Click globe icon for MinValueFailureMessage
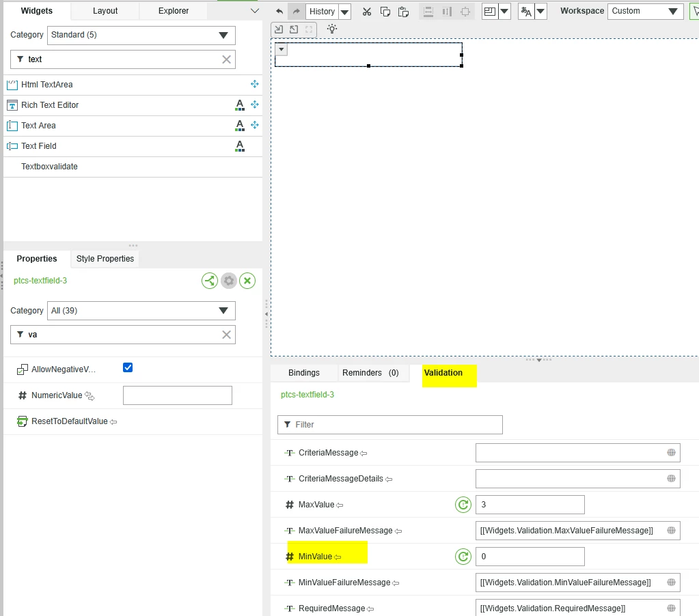 pyautogui.click(x=671, y=582)
